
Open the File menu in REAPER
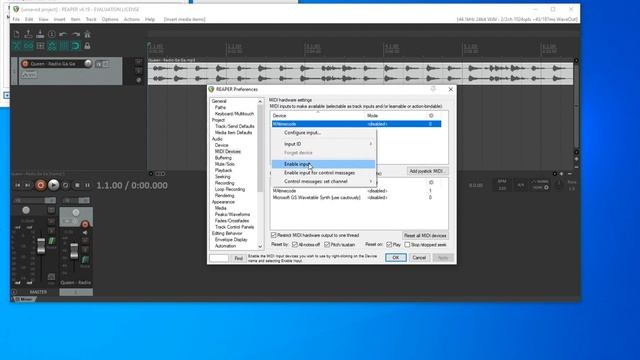[x=16, y=19]
